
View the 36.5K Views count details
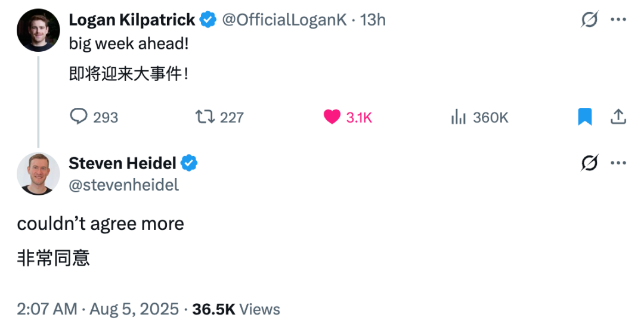tap(236, 309)
